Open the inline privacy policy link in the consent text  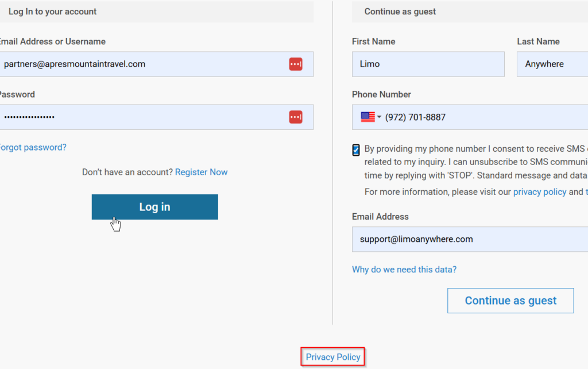point(539,192)
